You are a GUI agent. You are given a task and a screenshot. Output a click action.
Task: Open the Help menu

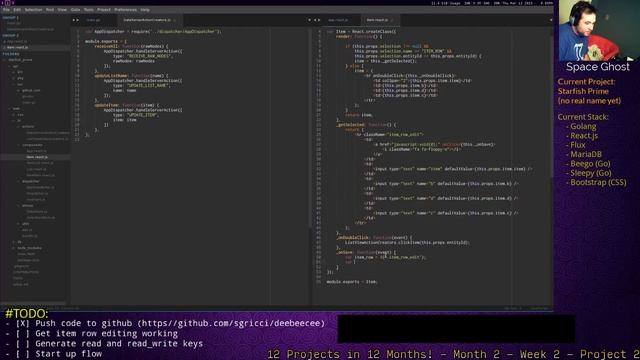pyautogui.click(x=145, y=9)
